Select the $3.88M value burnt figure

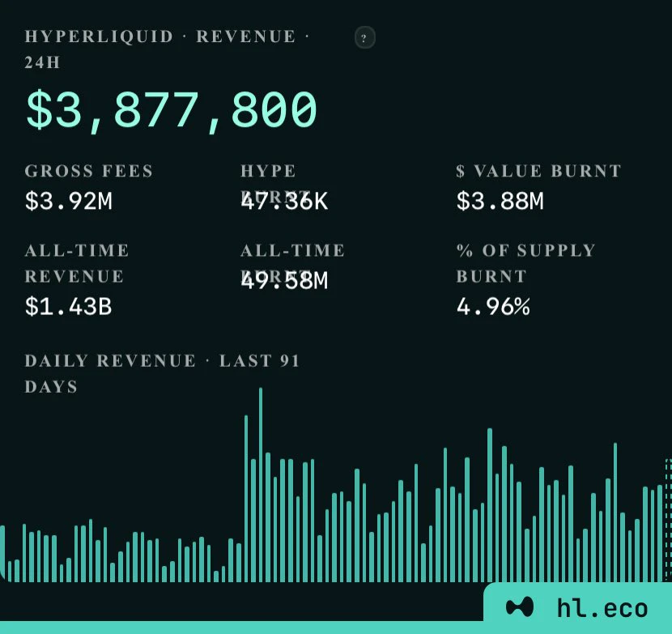click(x=500, y=201)
